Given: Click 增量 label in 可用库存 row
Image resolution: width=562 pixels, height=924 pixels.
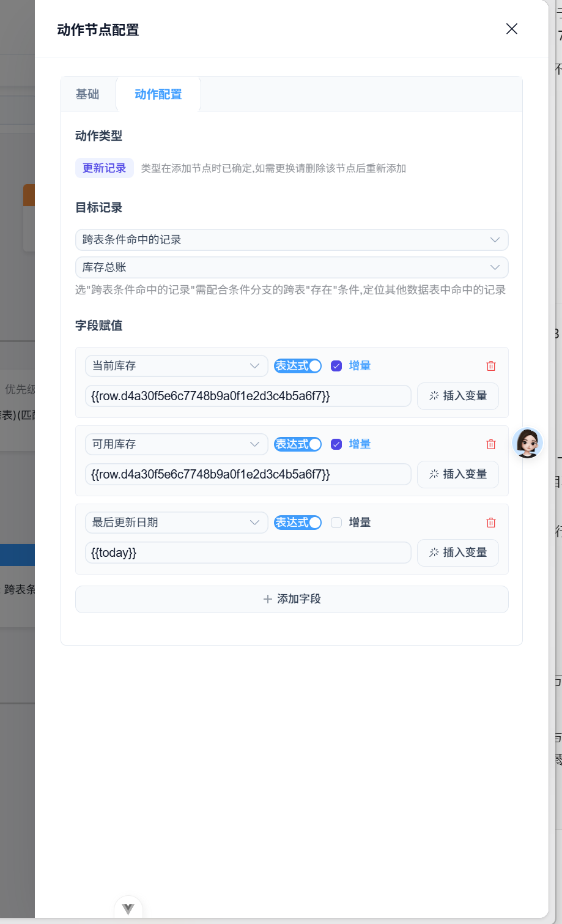Looking at the screenshot, I should coord(360,444).
